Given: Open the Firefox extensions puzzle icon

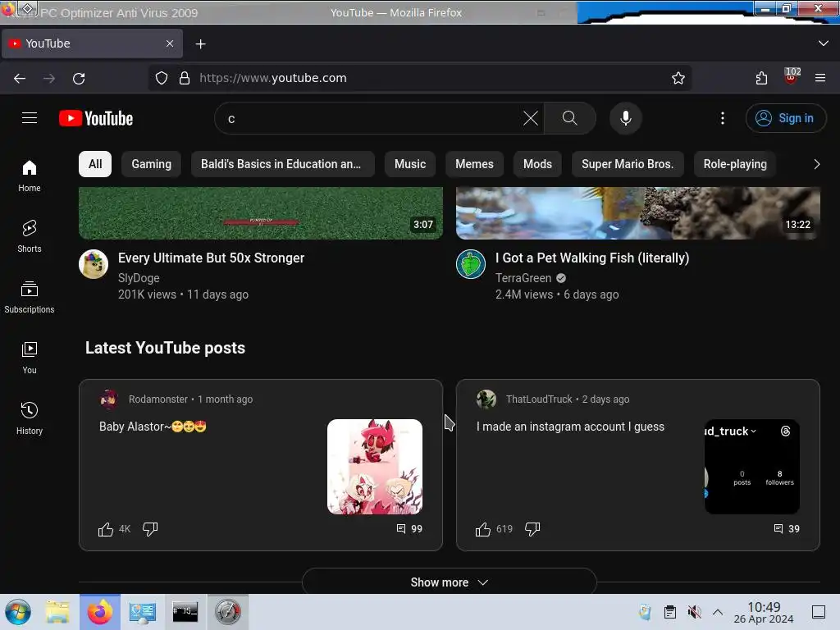Looking at the screenshot, I should click(761, 78).
